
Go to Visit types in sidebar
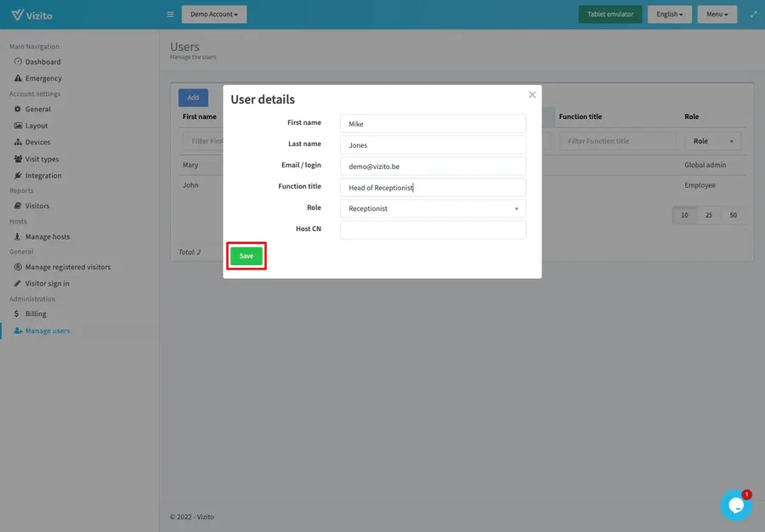coord(42,159)
